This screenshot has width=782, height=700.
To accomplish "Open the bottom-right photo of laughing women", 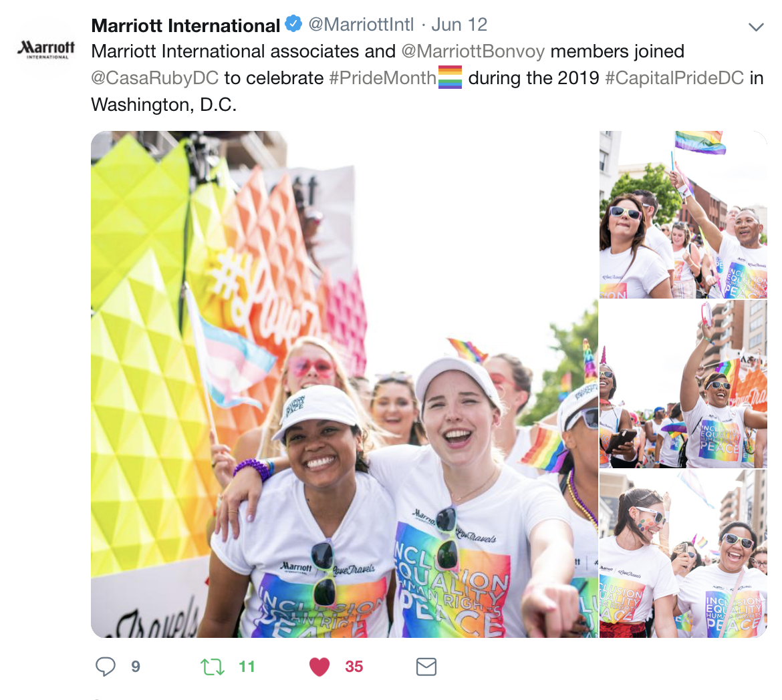I will pyautogui.click(x=683, y=554).
